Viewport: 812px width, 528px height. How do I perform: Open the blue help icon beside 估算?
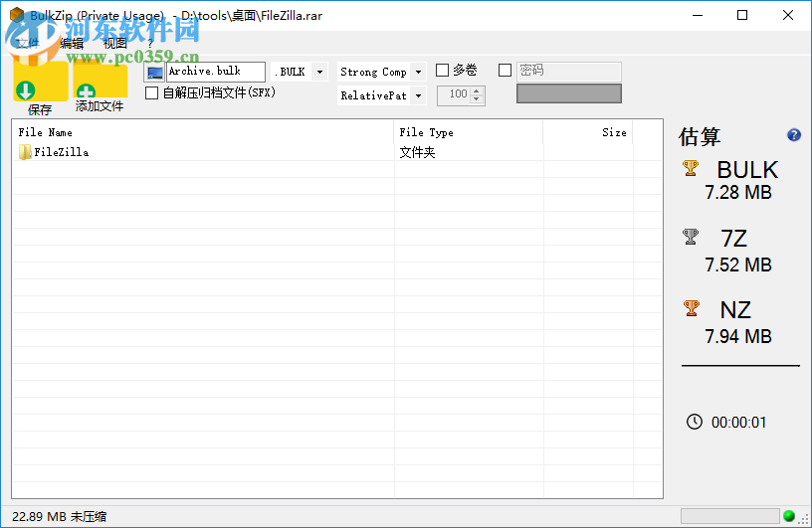pyautogui.click(x=793, y=135)
